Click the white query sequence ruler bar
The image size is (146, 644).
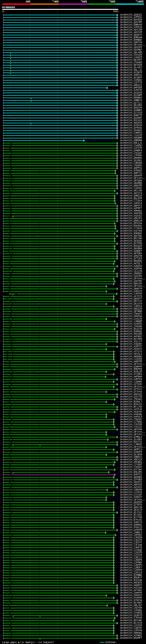click(x=60, y=9)
